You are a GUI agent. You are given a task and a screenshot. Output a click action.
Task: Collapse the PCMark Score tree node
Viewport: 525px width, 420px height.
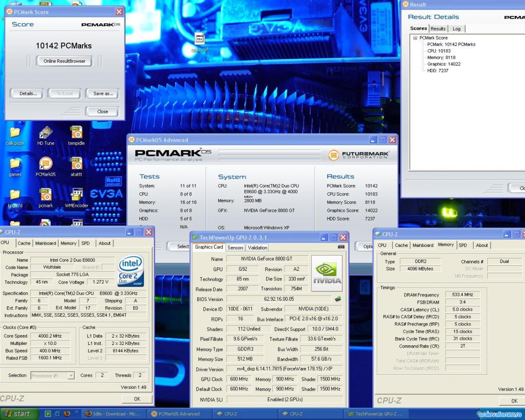coord(415,38)
